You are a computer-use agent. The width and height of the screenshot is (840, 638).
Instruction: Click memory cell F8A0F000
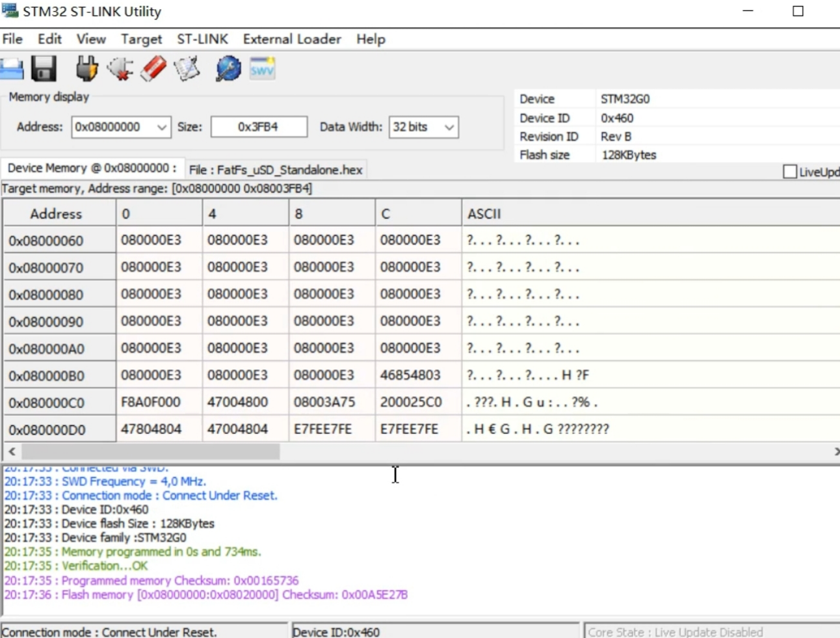[159, 403]
